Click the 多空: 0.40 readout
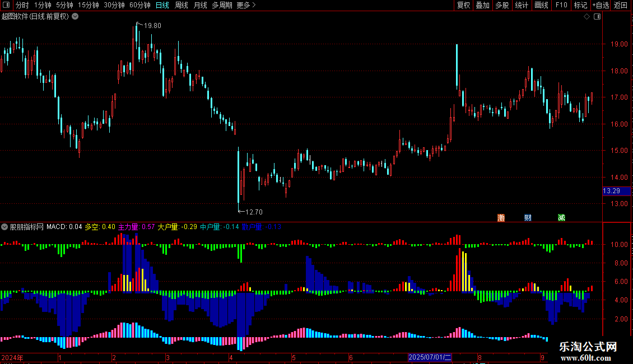This screenshot has height=364, width=633. point(100,227)
